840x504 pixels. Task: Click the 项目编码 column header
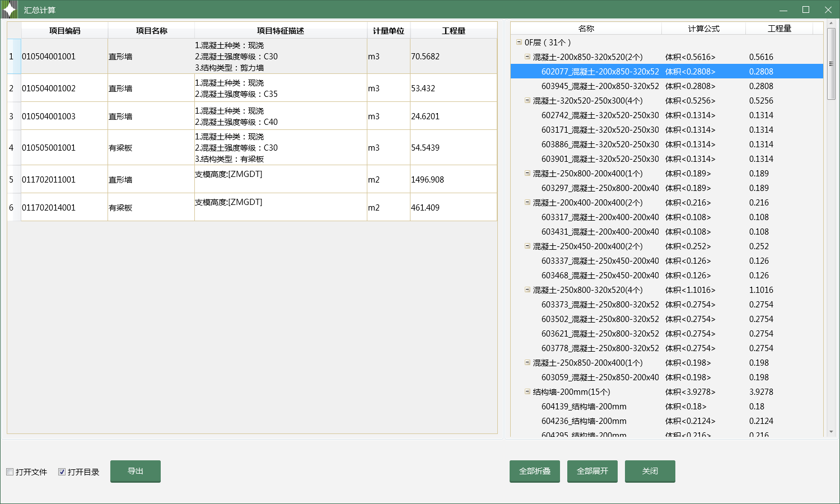(64, 31)
